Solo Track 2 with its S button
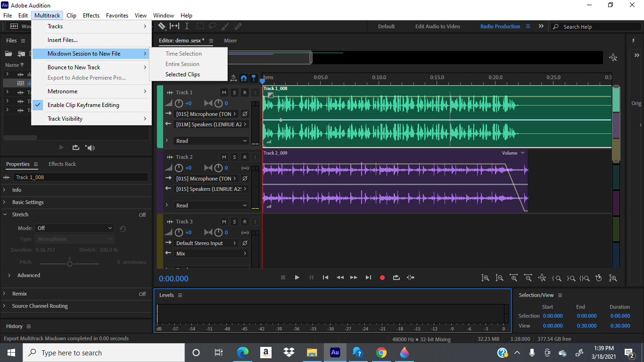644x362 pixels. (234, 157)
